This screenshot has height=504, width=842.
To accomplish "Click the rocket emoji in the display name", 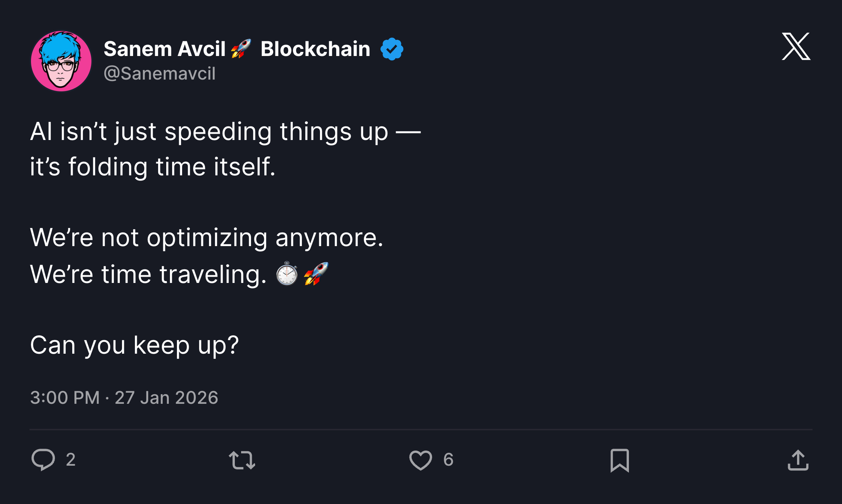I will (240, 49).
